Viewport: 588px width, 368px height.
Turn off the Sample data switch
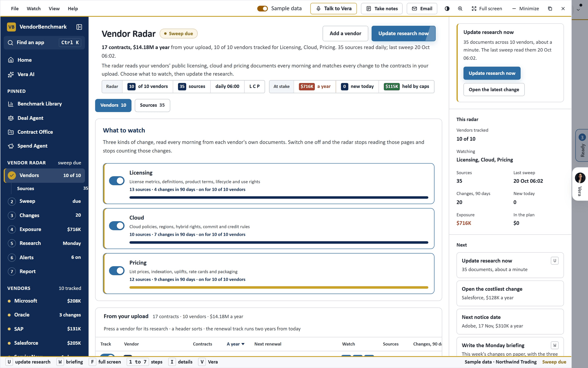click(262, 9)
